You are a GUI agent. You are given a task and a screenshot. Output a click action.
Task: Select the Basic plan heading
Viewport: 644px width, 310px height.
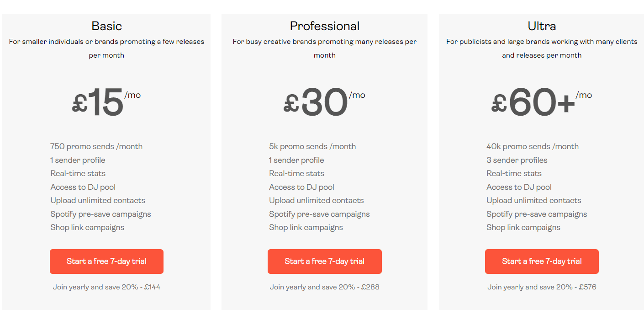[106, 26]
